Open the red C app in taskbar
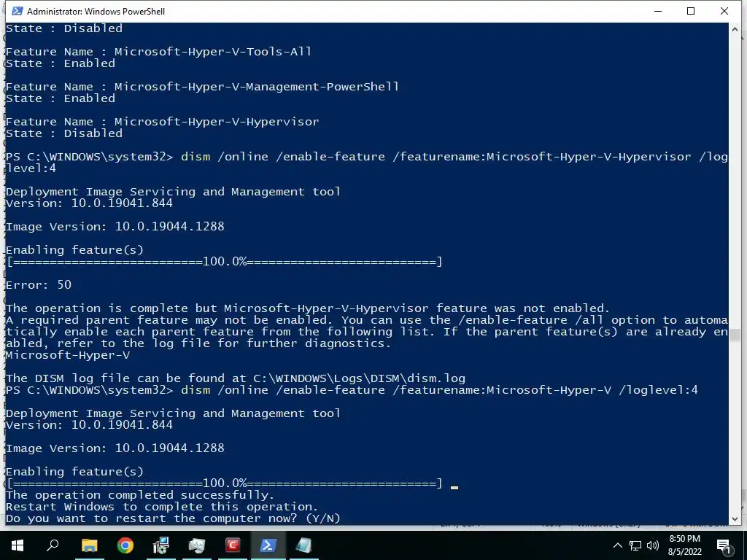This screenshot has height=560, width=747. coord(233,545)
